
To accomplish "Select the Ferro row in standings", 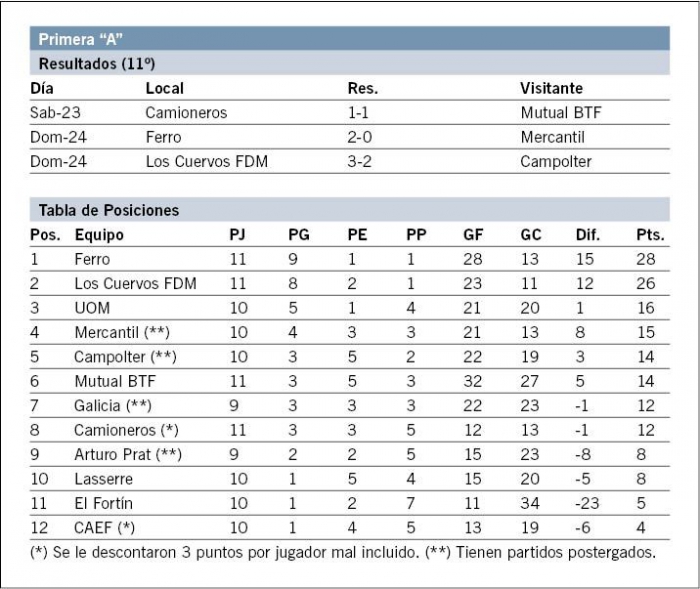I will [350, 259].
